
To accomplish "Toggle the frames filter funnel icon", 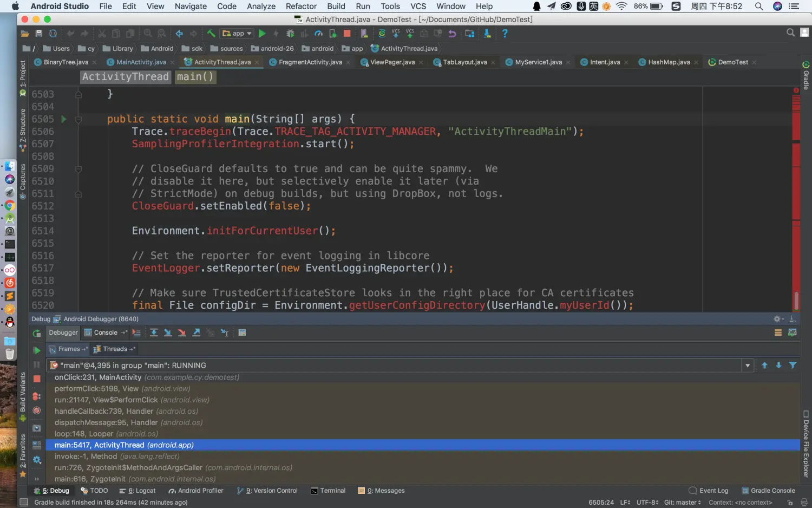I will tap(793, 366).
